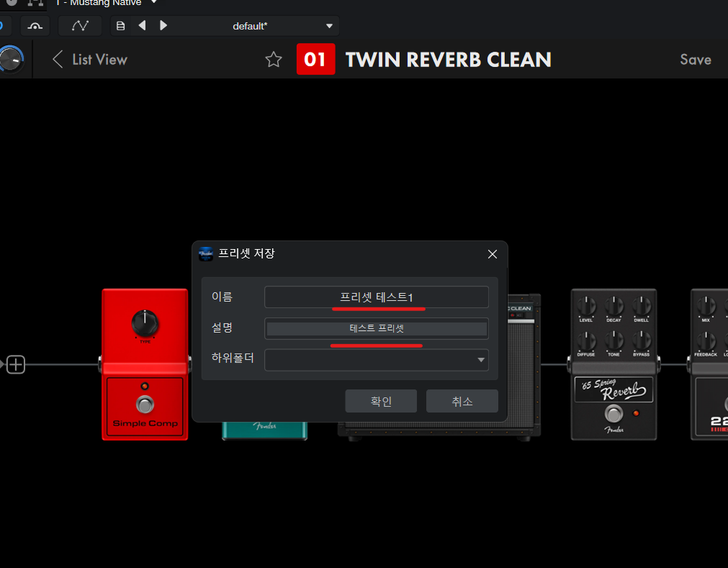Click the 01 preset number badge

pyautogui.click(x=315, y=60)
